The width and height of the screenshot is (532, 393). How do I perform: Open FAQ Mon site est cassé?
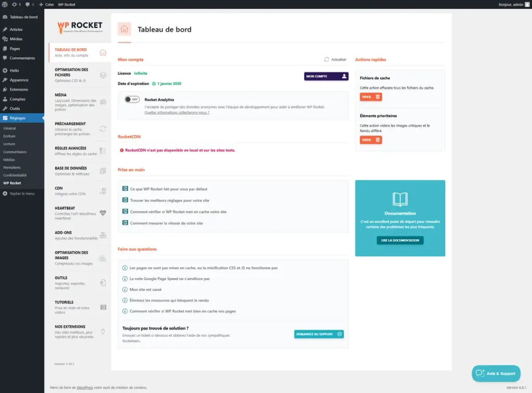[142, 290]
